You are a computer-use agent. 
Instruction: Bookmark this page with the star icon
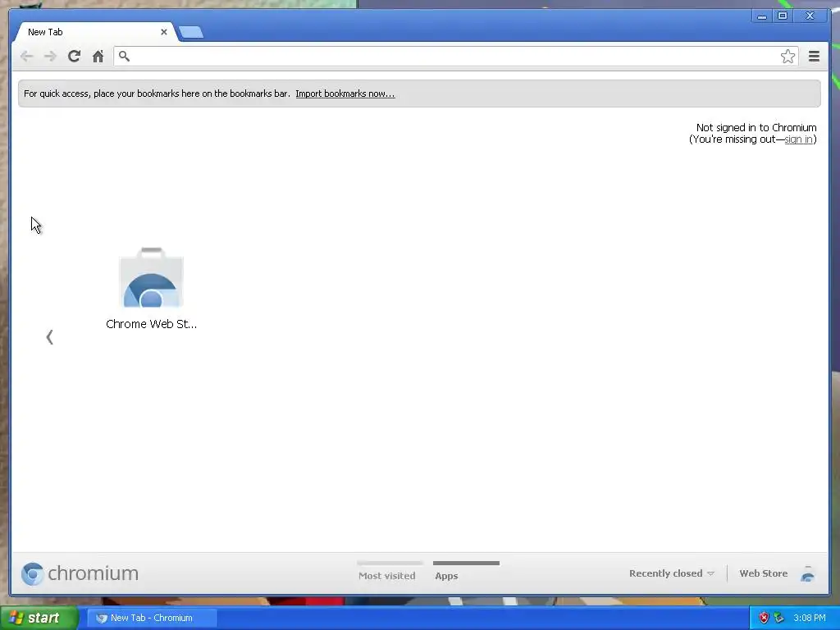pos(787,57)
